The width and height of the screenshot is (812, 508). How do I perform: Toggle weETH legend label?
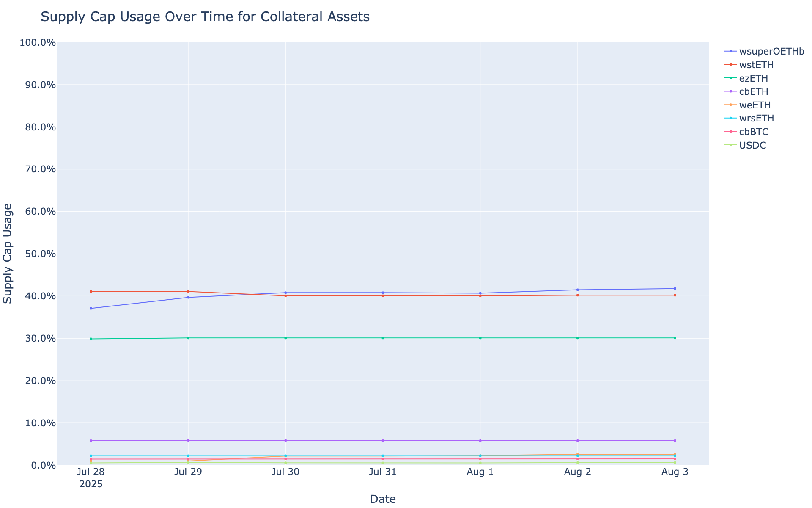[755, 105]
